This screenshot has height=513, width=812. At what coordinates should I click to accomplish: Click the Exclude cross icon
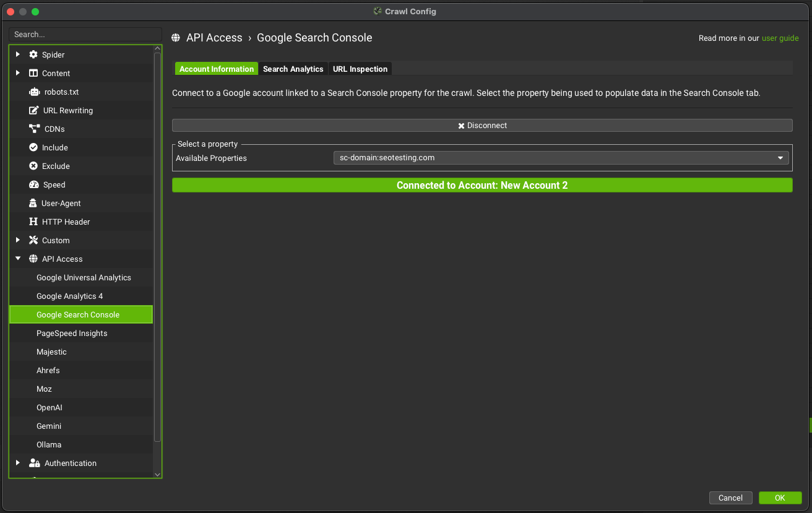tap(33, 166)
